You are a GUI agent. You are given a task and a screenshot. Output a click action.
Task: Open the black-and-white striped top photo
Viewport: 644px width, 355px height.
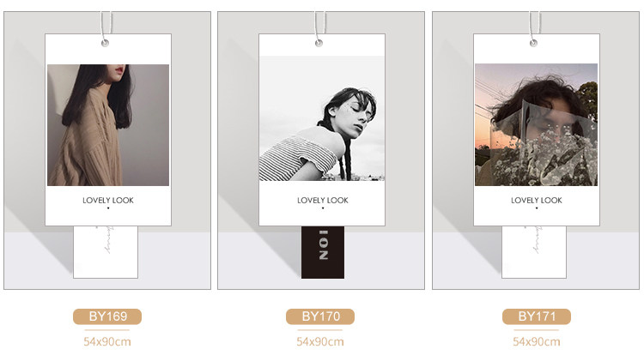click(322, 118)
